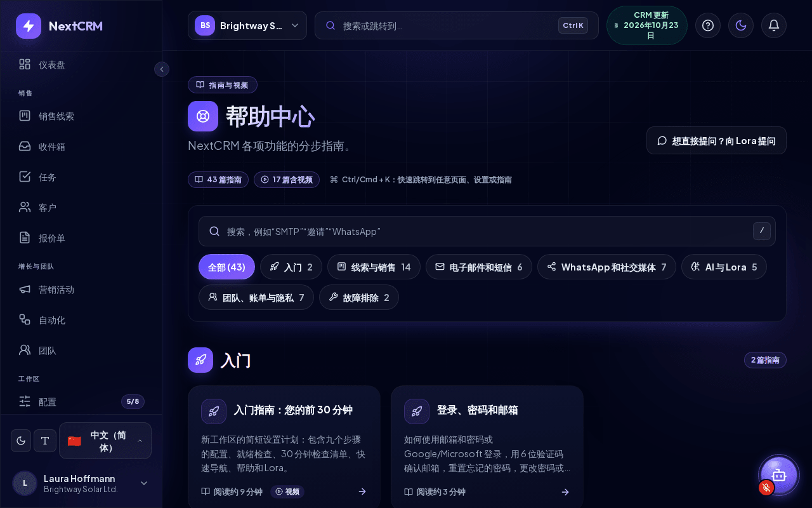Click the slash shortcut key in help search
The image size is (812, 508).
pos(762,231)
